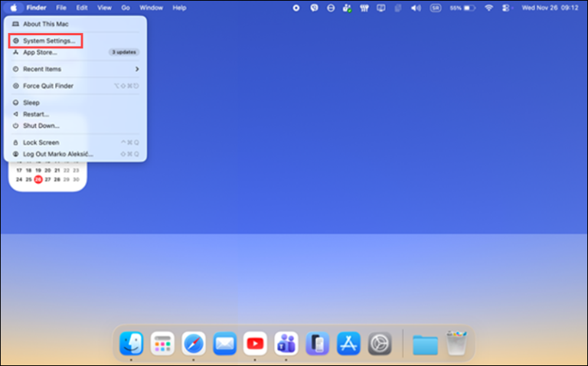Image resolution: width=588 pixels, height=366 pixels.
Task: Choose Lock Screen menu item
Action: 41,142
